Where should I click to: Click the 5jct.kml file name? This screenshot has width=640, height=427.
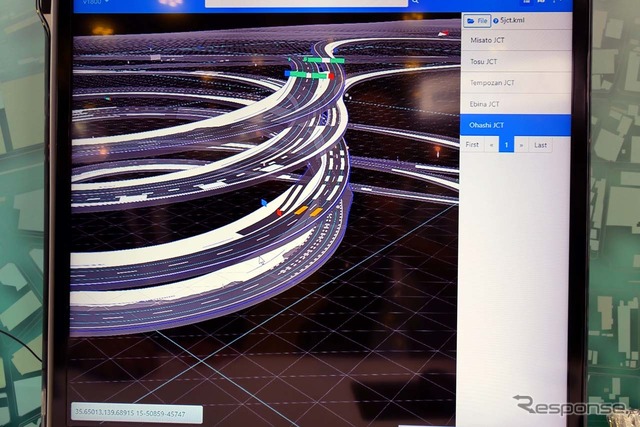pos(512,20)
